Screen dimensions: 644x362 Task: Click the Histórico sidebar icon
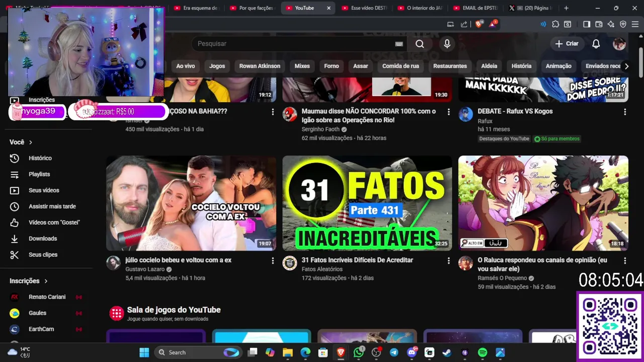(15, 158)
